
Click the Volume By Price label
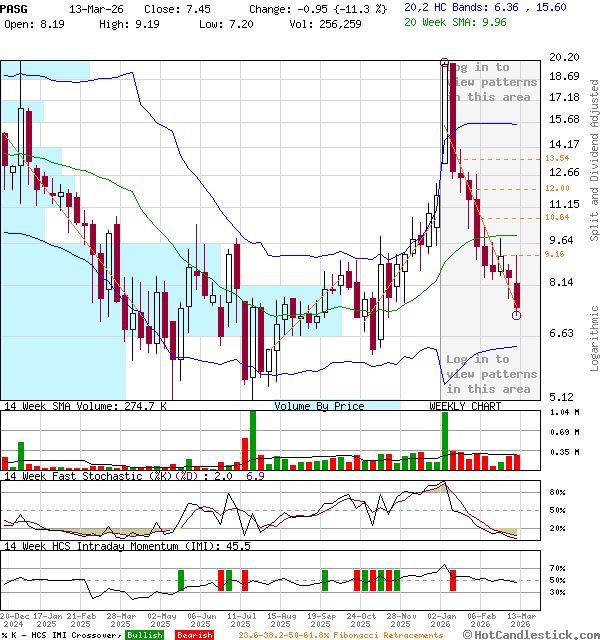319,406
